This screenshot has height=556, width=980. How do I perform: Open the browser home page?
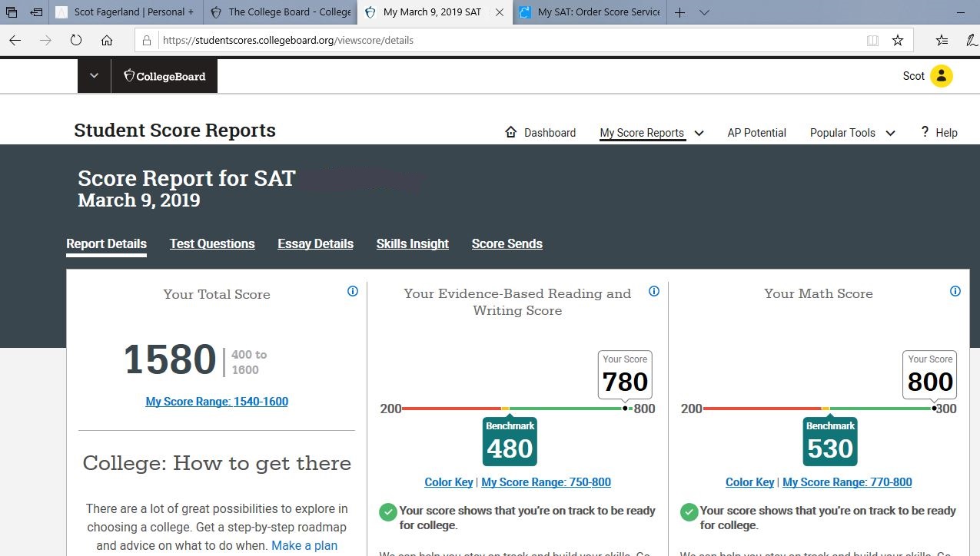[x=107, y=41]
